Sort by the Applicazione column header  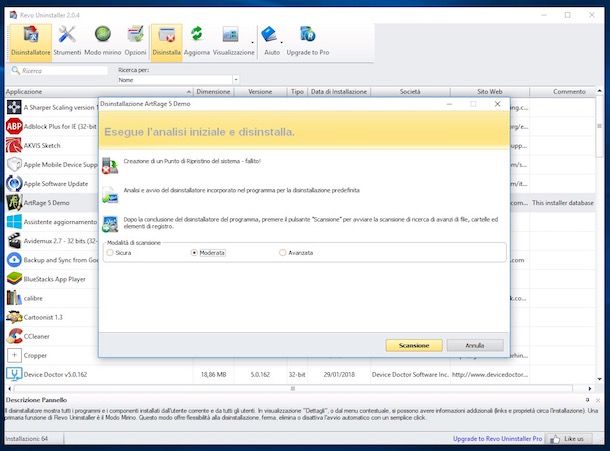point(99,91)
